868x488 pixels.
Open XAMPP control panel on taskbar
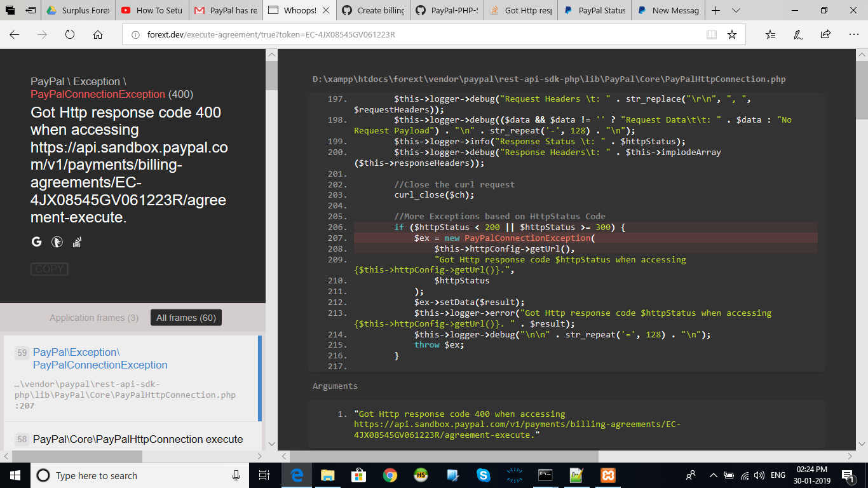pos(607,475)
